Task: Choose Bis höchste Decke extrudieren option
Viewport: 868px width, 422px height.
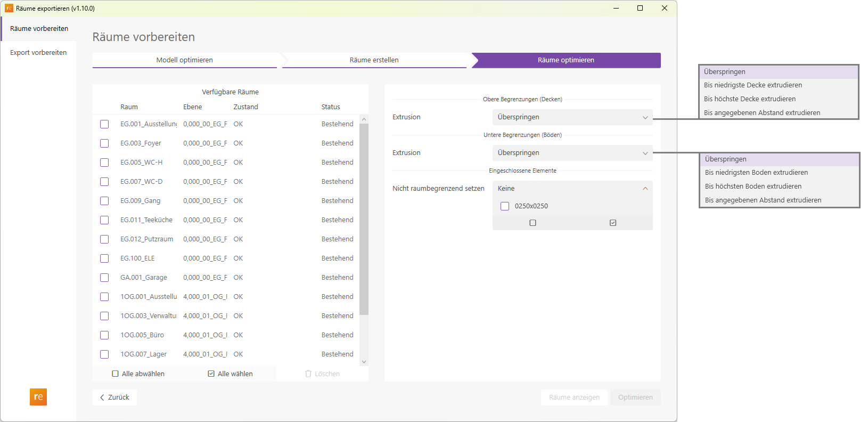Action: [749, 99]
